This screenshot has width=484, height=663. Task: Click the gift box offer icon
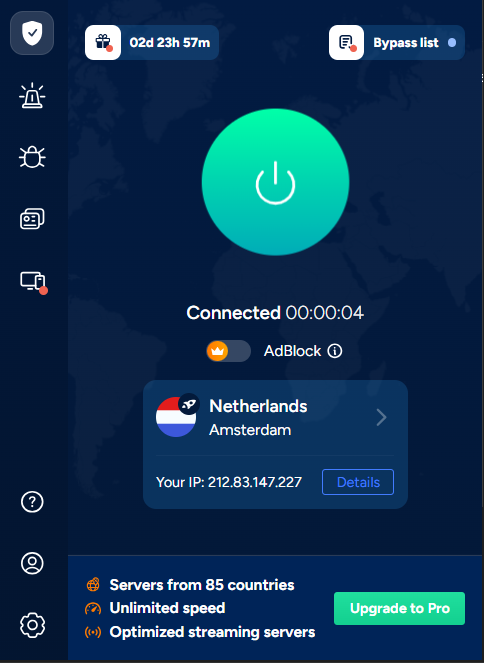point(103,42)
